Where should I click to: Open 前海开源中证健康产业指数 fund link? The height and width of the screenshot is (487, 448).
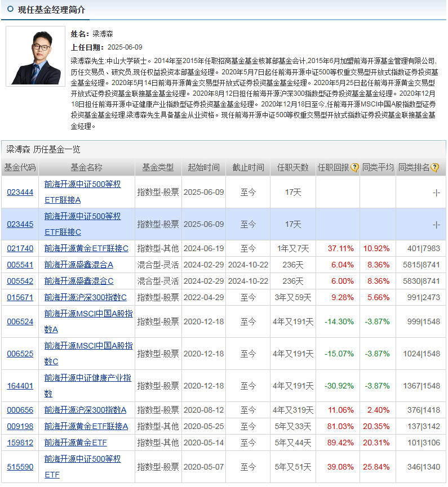(88, 386)
